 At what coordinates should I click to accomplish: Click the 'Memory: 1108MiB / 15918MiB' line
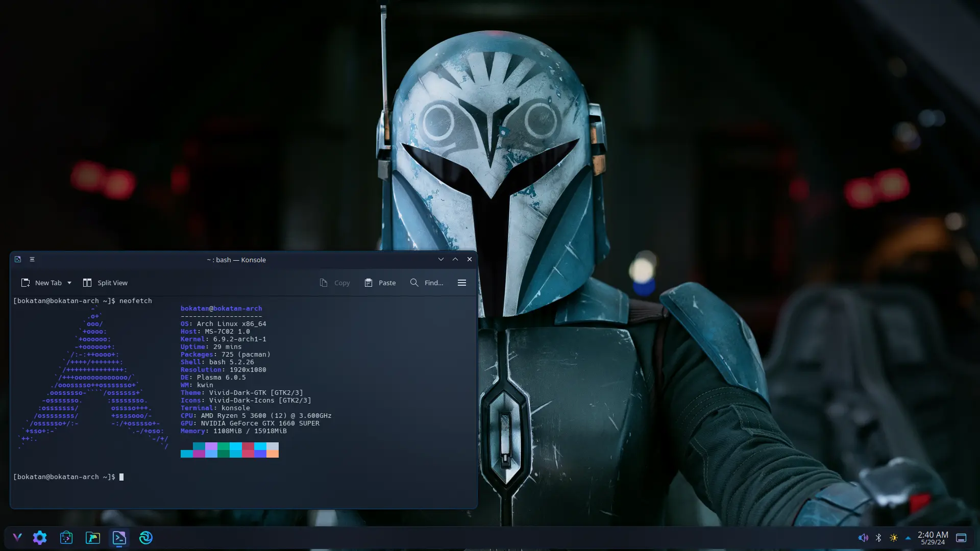tap(233, 431)
